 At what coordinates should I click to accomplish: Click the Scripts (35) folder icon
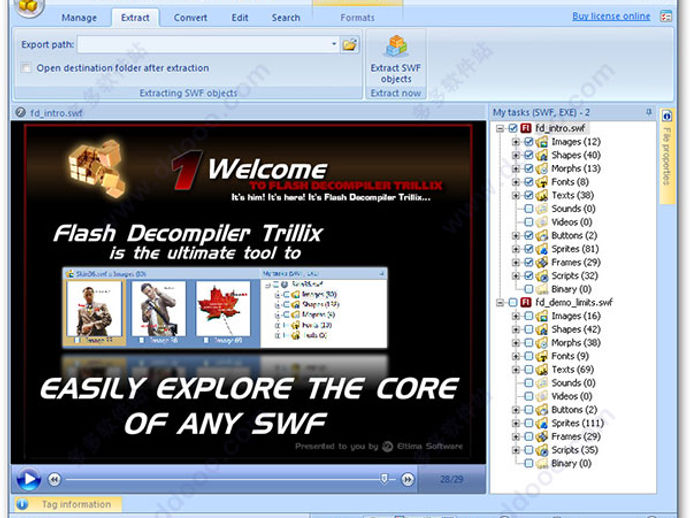tap(542, 450)
